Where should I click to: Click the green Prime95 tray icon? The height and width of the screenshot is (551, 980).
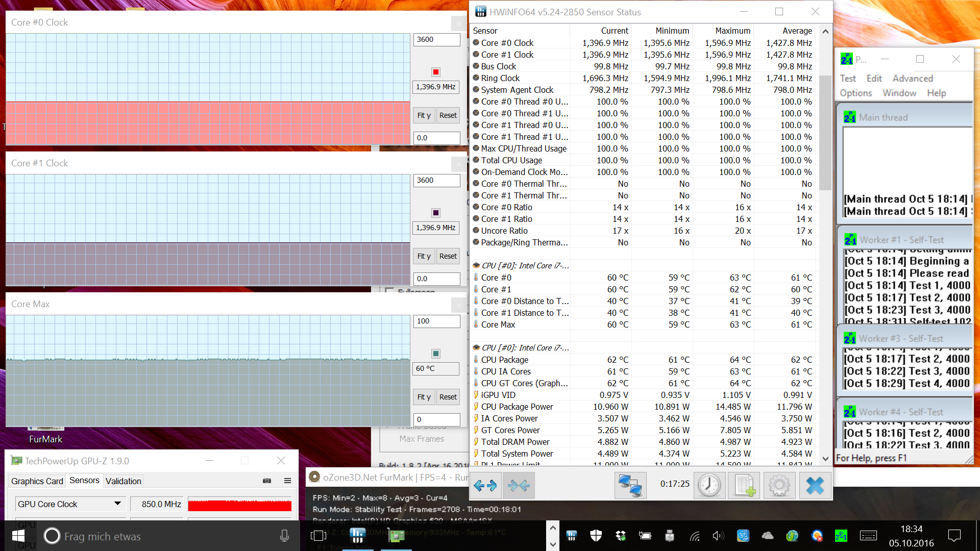click(841, 536)
